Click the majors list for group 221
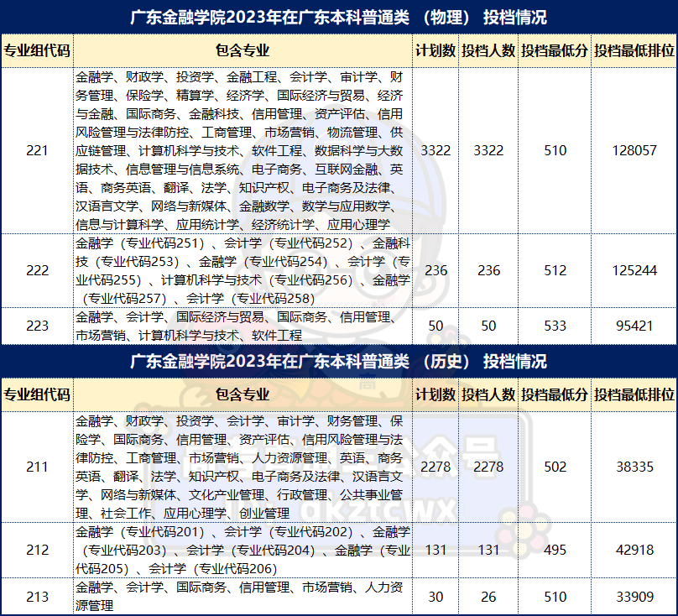 coord(243,150)
